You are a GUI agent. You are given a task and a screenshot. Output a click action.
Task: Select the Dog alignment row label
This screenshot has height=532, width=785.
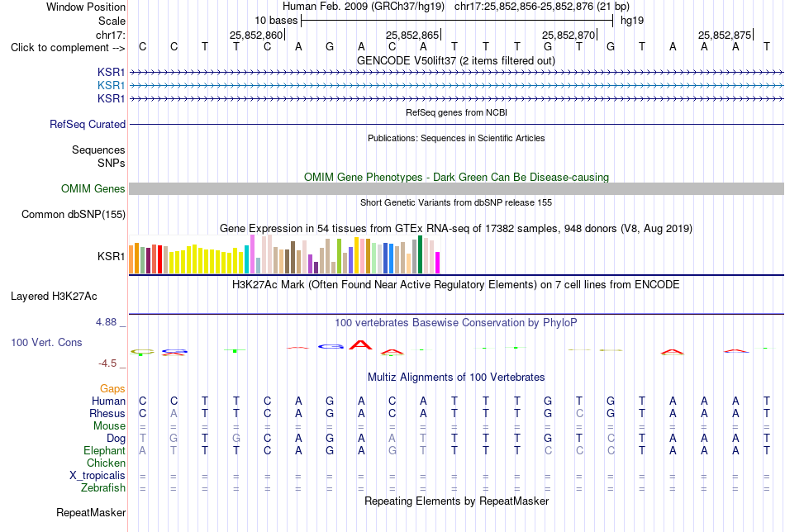[x=116, y=439]
